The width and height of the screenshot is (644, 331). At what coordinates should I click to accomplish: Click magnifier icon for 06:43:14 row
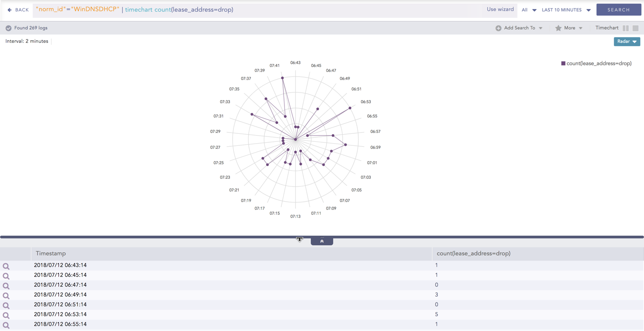(x=6, y=266)
